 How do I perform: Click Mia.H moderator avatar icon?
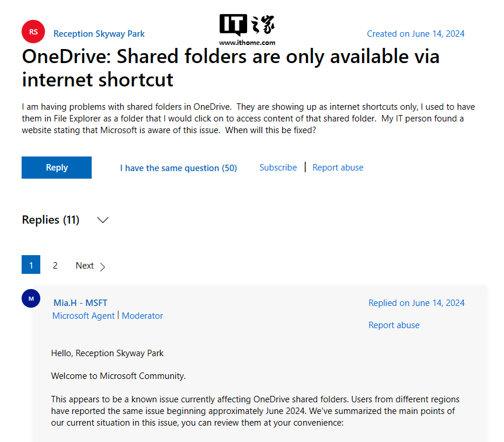31,298
